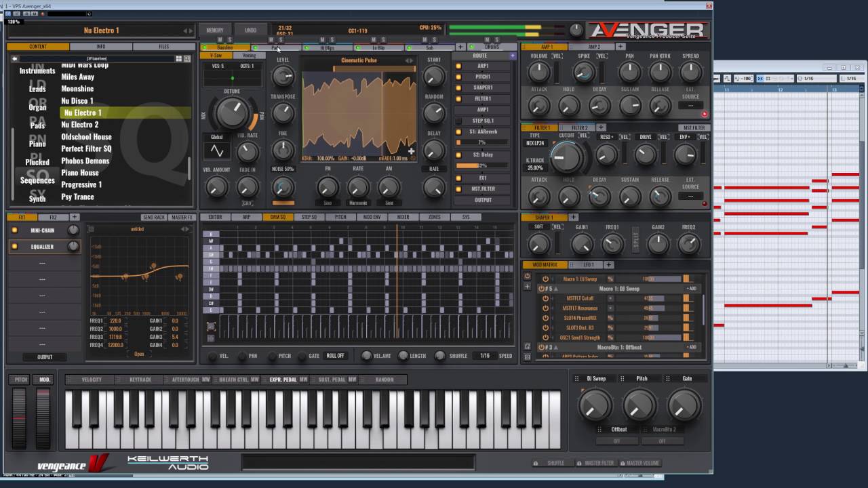Open the NOISE 50% selector

[x=283, y=169]
